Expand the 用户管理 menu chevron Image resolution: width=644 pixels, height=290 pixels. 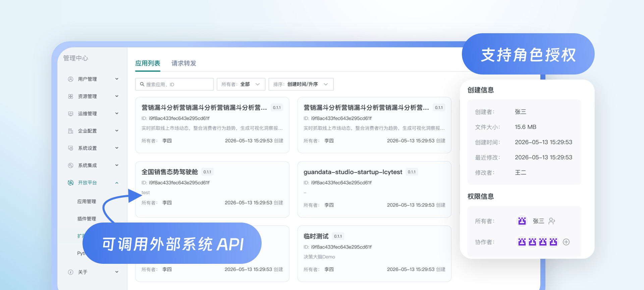coord(117,79)
